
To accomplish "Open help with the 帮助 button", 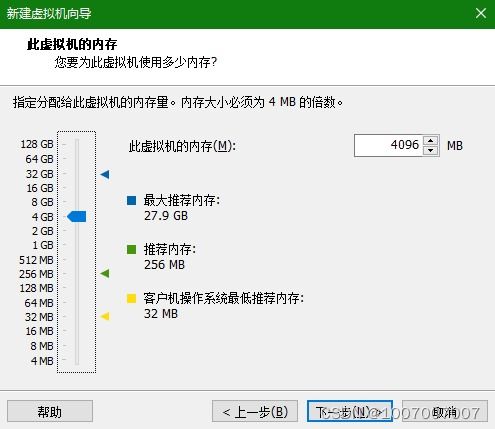I will point(50,411).
